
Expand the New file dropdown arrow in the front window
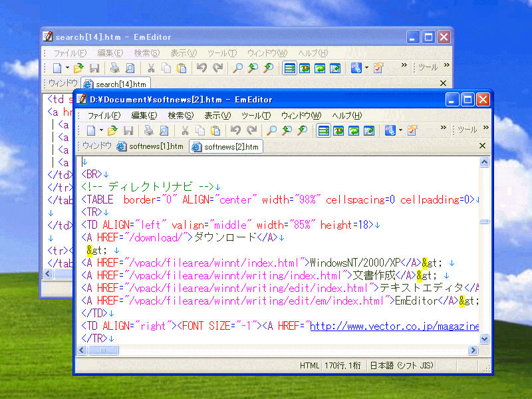click(x=101, y=130)
